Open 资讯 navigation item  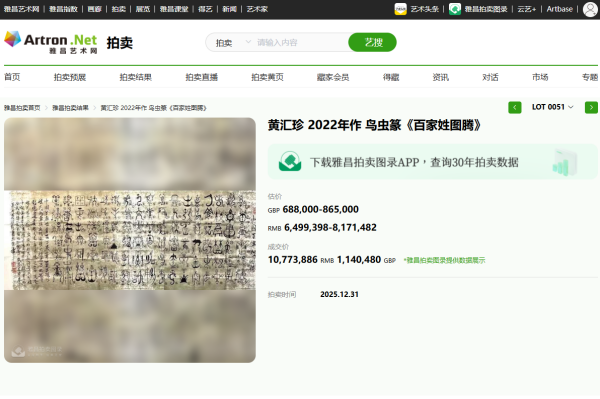click(x=440, y=77)
